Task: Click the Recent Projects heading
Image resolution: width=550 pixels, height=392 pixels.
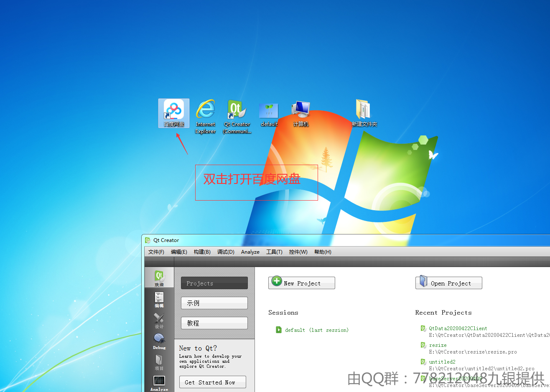Action: [x=443, y=313]
